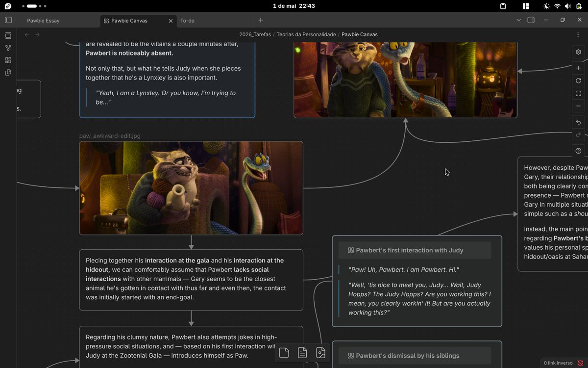Image resolution: width=588 pixels, height=368 pixels.
Task: Click the 'Paw! Uh, Pawbert' quote text
Action: pos(404,270)
